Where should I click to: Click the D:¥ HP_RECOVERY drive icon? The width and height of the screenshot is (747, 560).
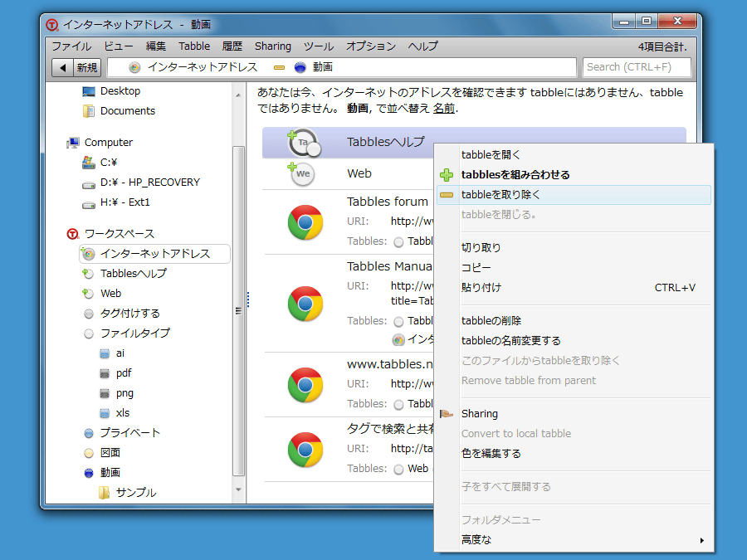tap(89, 184)
